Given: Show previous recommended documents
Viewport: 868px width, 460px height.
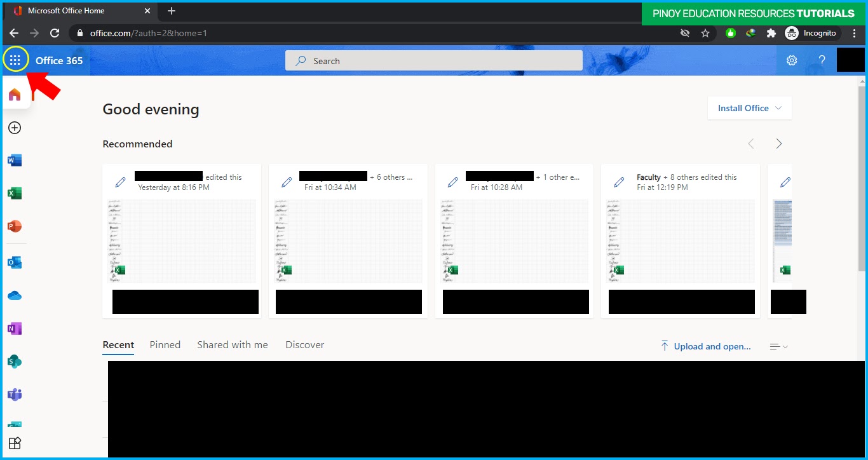Looking at the screenshot, I should 751,144.
